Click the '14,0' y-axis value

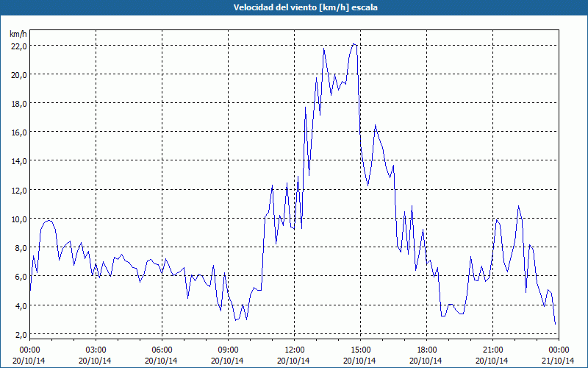point(19,161)
